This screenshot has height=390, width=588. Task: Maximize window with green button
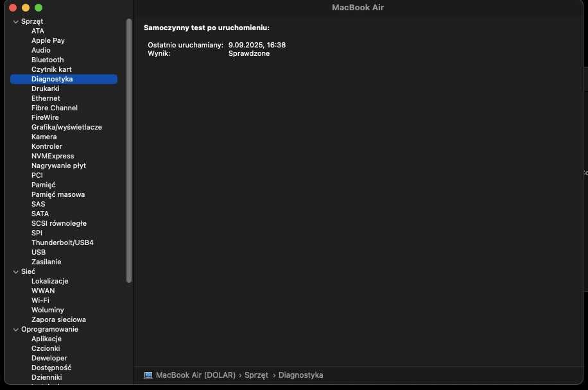click(x=39, y=8)
